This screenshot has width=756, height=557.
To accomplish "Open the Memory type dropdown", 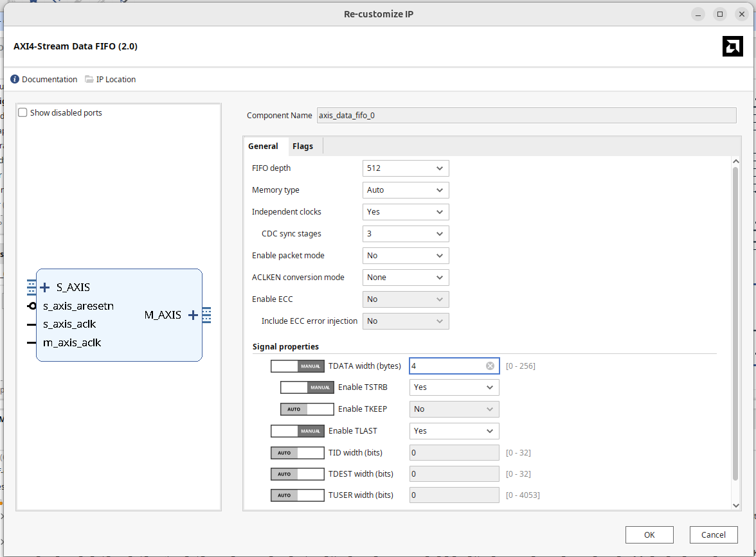I will (x=406, y=190).
